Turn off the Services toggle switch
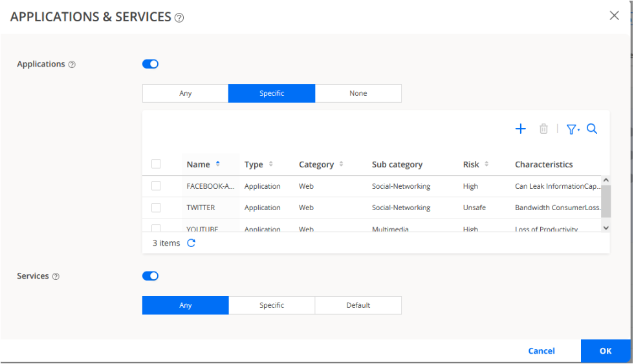634x364 pixels. tap(150, 276)
